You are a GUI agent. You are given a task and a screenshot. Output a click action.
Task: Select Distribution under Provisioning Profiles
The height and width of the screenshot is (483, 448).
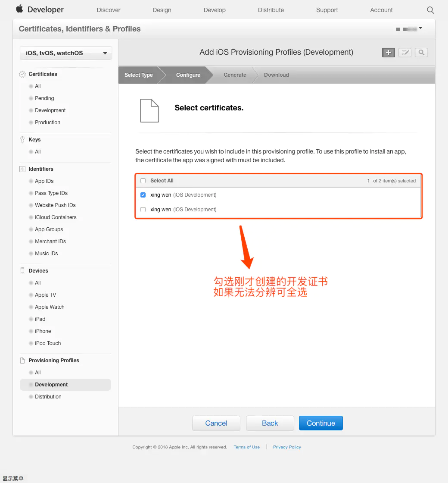pyautogui.click(x=48, y=397)
